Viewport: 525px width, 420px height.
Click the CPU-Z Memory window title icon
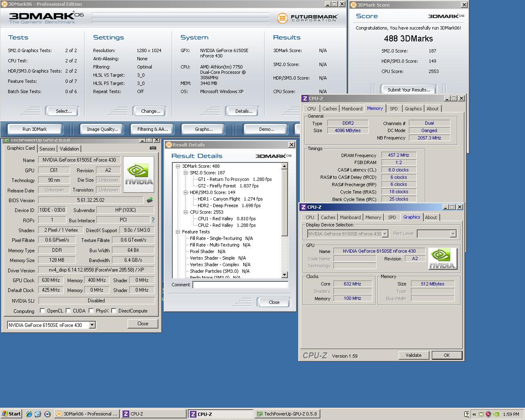[305, 98]
